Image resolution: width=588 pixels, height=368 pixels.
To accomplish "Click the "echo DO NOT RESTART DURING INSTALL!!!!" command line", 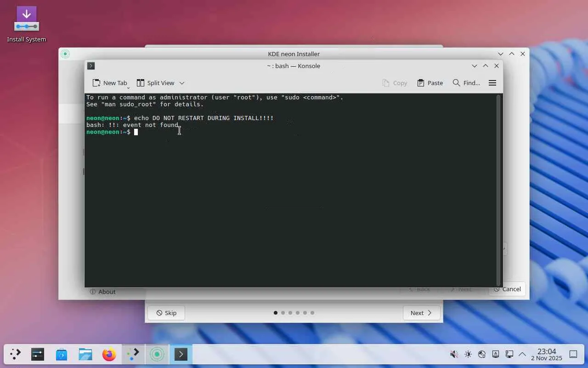I will [204, 118].
